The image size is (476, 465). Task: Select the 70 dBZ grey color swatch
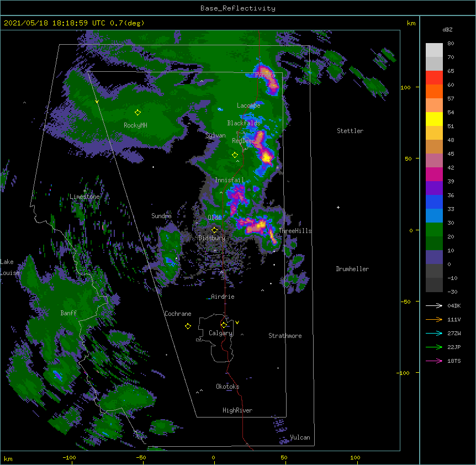[434, 50]
